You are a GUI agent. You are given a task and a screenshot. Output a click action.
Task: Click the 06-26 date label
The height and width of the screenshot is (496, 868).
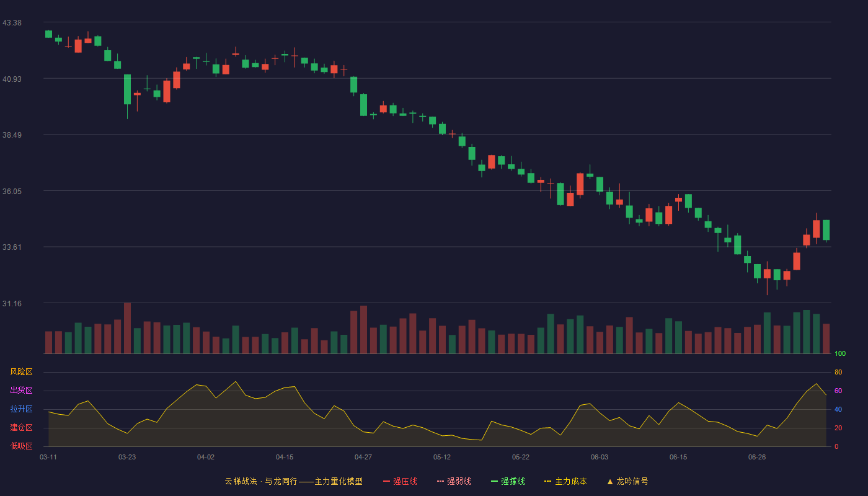pos(757,457)
